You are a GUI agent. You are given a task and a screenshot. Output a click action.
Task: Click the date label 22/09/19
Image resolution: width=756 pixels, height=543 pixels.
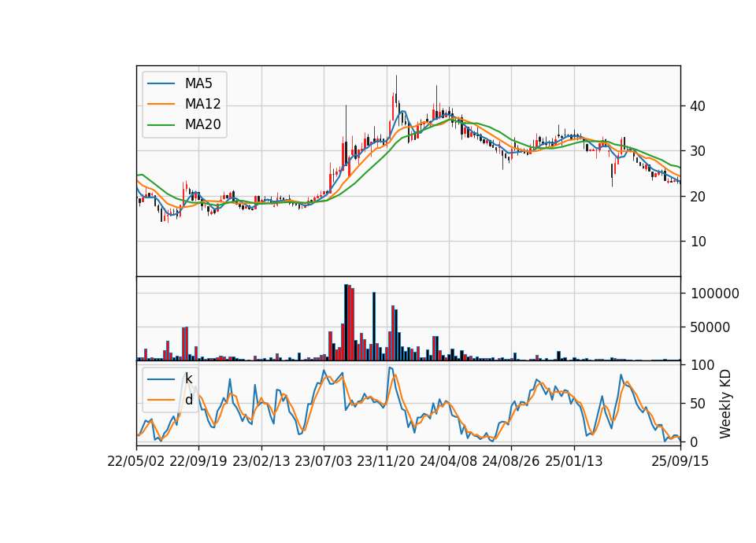198,461
